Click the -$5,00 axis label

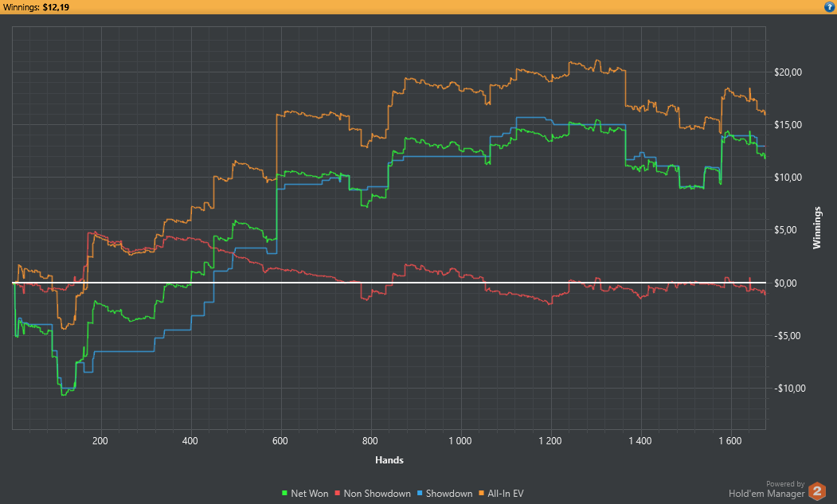point(788,335)
